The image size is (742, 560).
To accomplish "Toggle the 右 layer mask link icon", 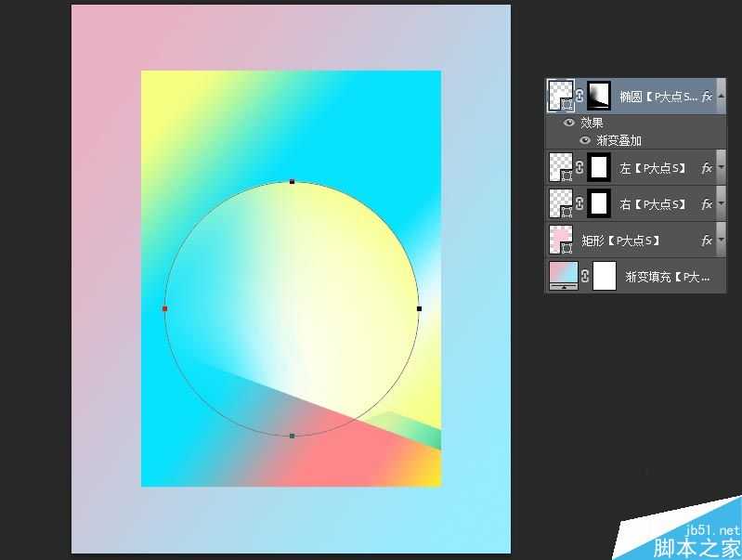I will coord(579,203).
